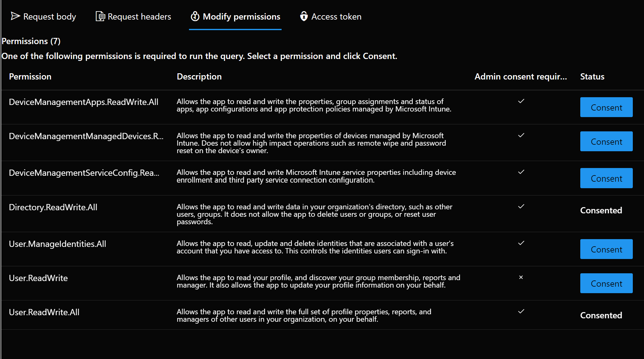Viewport: 644px width, 359px height.
Task: Click the Admin consent required column header
Action: coord(521,76)
